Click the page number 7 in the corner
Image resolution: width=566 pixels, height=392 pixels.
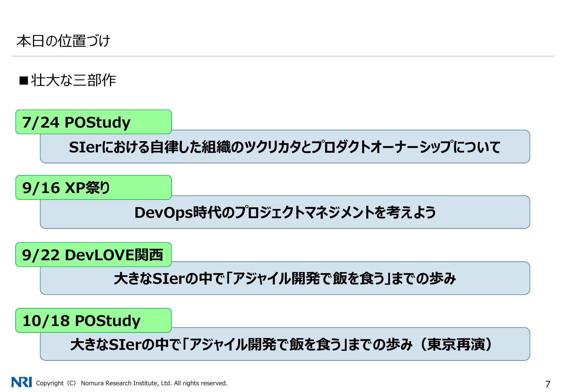(547, 384)
